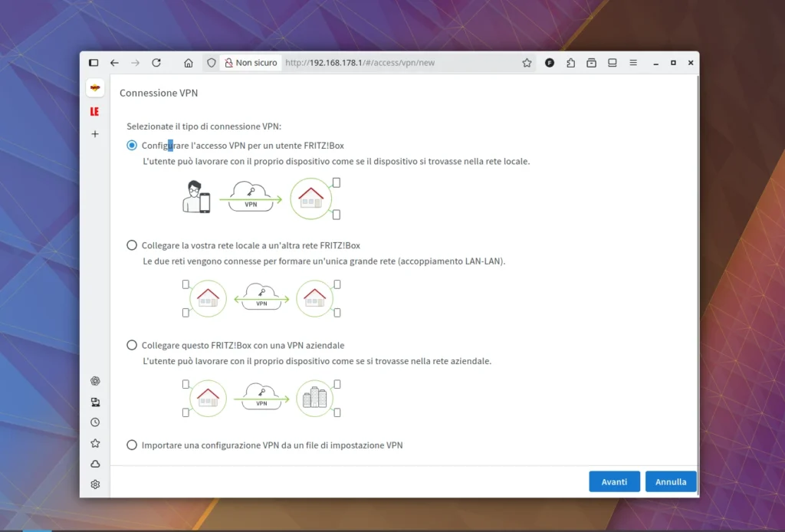Click the cloud sync icon in the sidebar
The image size is (785, 532).
(94, 463)
